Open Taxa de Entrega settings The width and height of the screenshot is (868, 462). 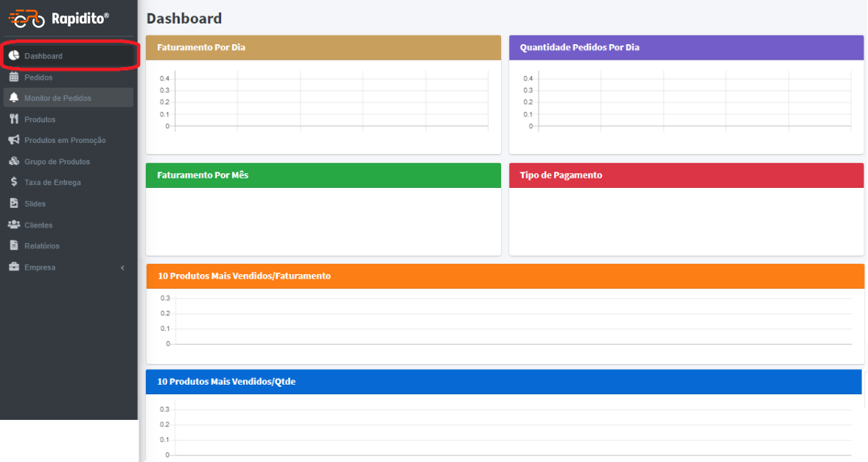point(69,183)
